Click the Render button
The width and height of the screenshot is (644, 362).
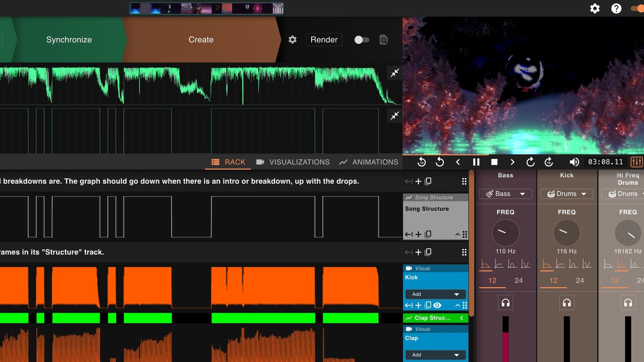[324, 40]
